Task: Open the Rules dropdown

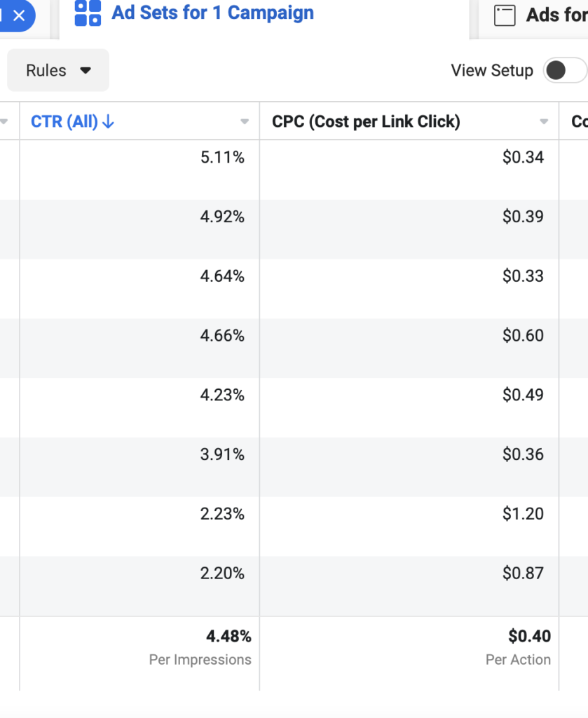Action: pos(58,70)
